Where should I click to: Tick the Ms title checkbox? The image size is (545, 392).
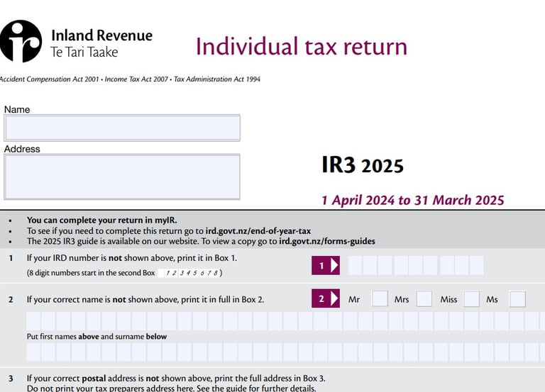pyautogui.click(x=517, y=299)
